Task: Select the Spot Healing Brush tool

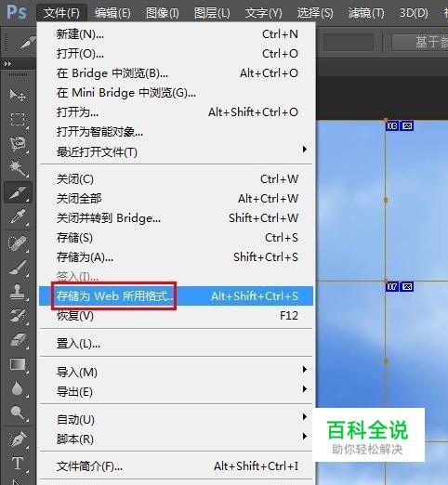Action: (x=18, y=243)
